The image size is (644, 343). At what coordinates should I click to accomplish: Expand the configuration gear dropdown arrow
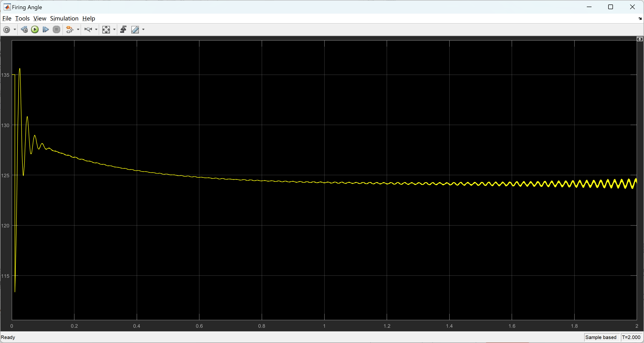point(15,30)
